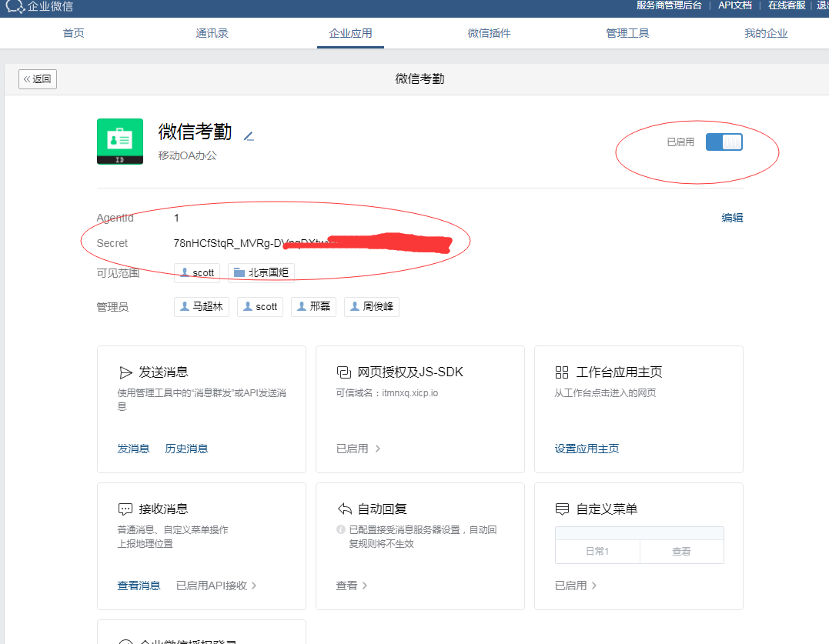
Task: Click 周俊峰 administrator tag
Action: 372,306
